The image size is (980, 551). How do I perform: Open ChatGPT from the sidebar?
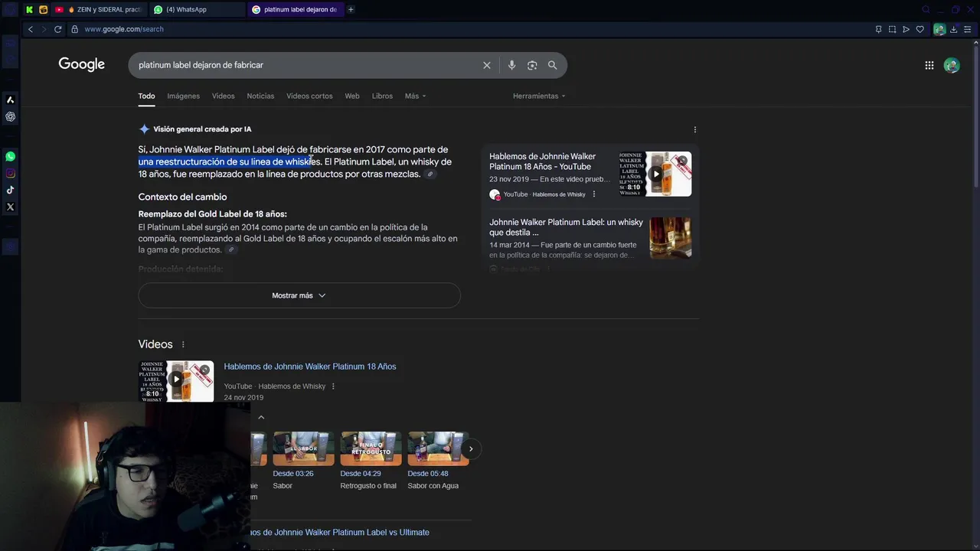[x=10, y=117]
